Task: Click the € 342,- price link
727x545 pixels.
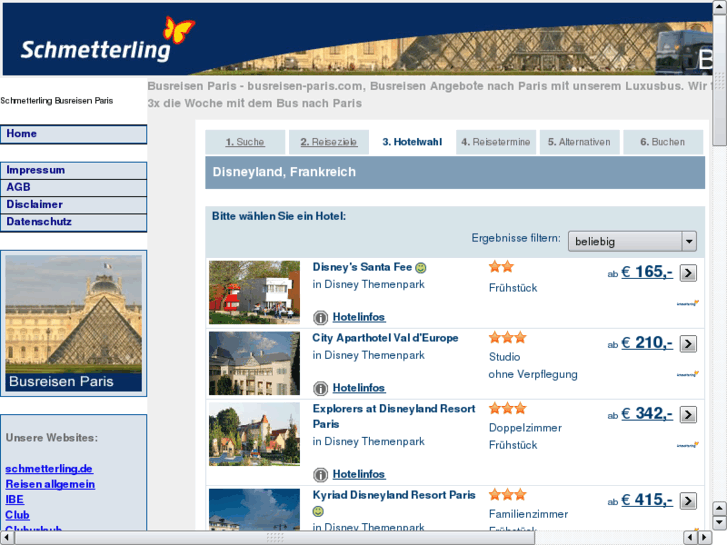Action: (647, 413)
